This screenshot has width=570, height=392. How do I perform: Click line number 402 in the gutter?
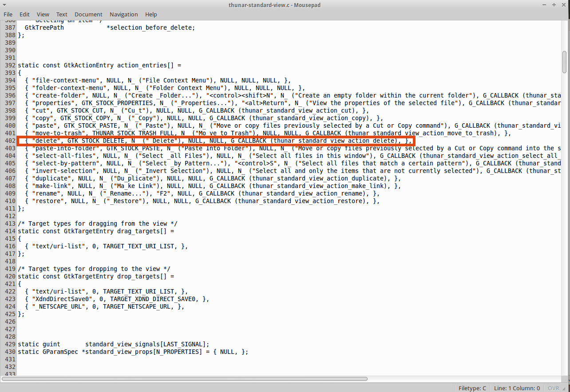pyautogui.click(x=9, y=141)
